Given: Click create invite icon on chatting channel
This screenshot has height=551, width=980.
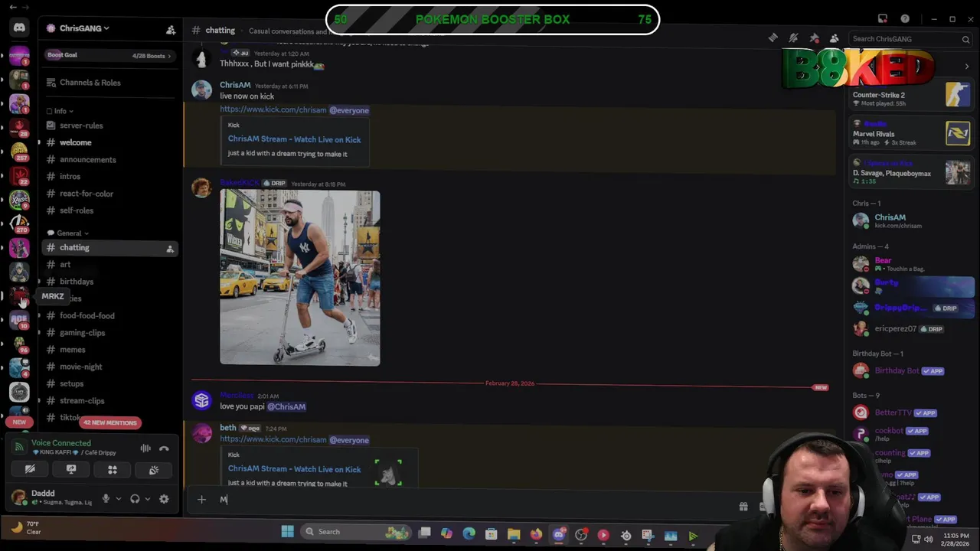Looking at the screenshot, I should tap(170, 249).
